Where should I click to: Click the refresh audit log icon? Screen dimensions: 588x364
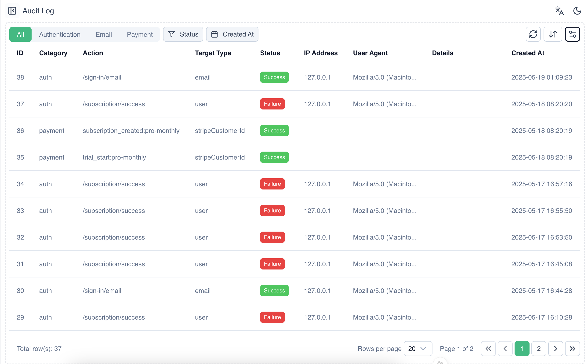point(533,34)
